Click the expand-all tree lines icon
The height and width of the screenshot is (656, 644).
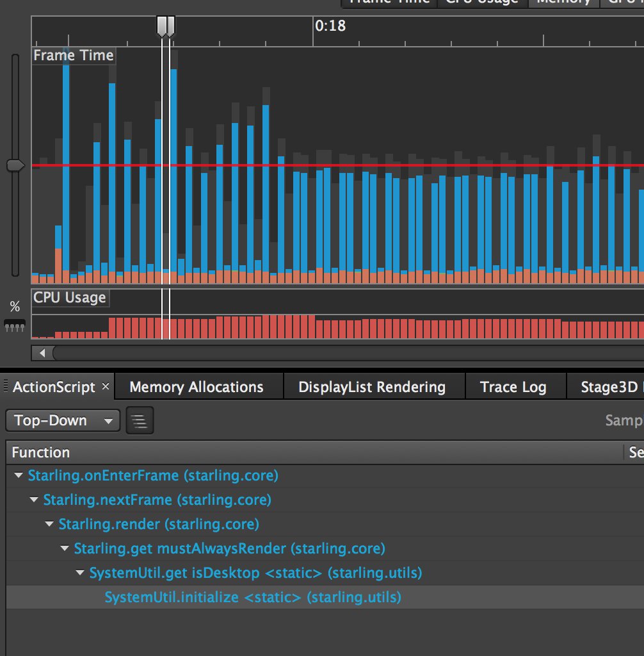[x=140, y=420]
